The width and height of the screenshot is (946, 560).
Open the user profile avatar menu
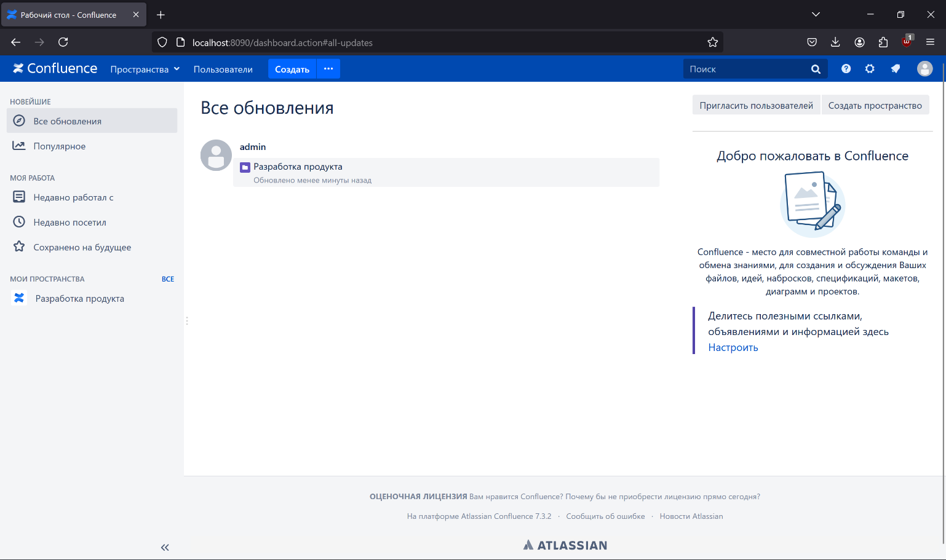click(x=924, y=69)
